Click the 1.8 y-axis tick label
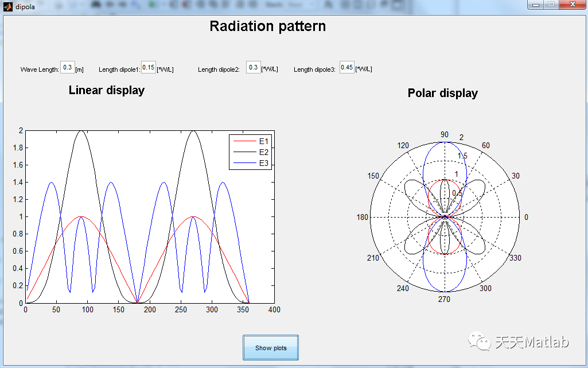This screenshot has width=588, height=368. (18, 148)
